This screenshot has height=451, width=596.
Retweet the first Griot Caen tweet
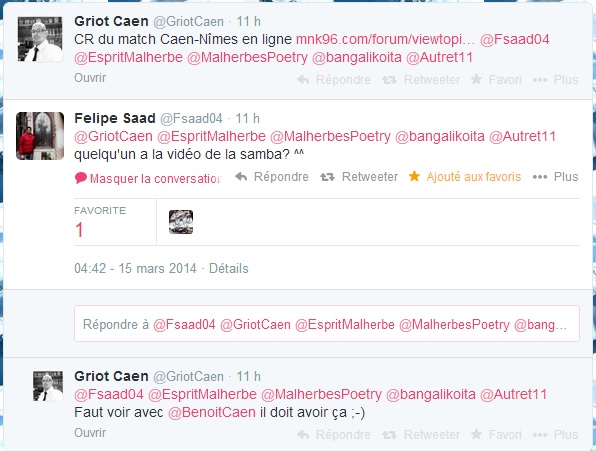(421, 79)
